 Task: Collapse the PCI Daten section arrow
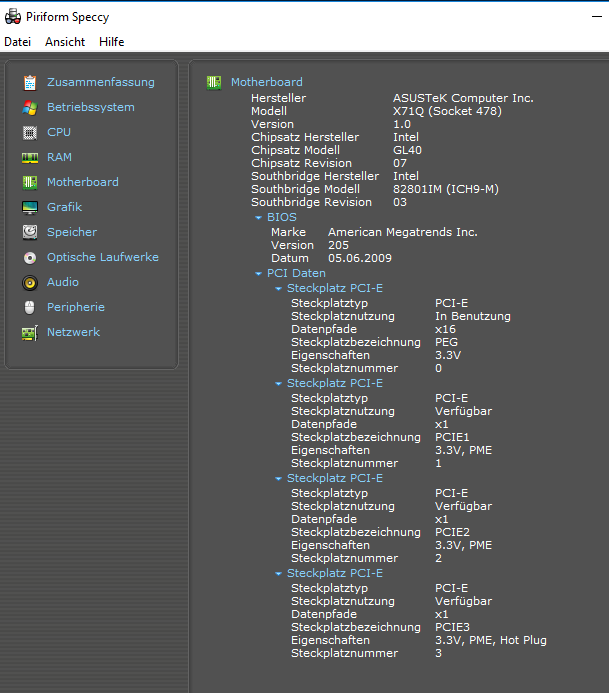click(x=259, y=274)
